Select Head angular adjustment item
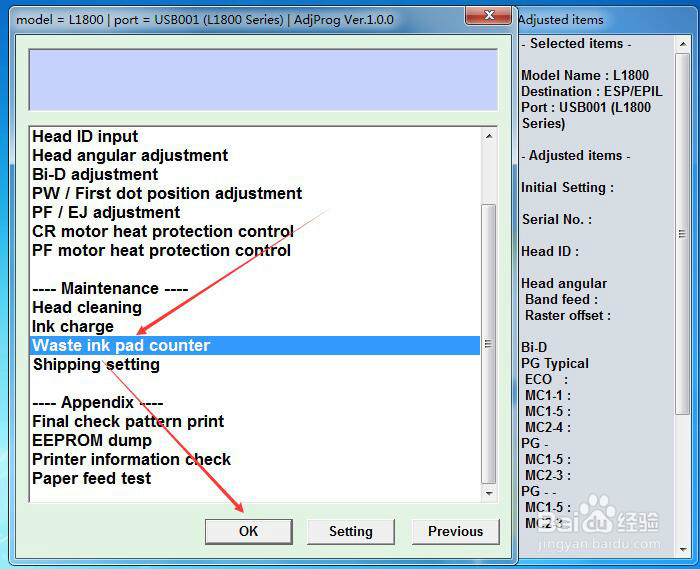 tap(254, 155)
